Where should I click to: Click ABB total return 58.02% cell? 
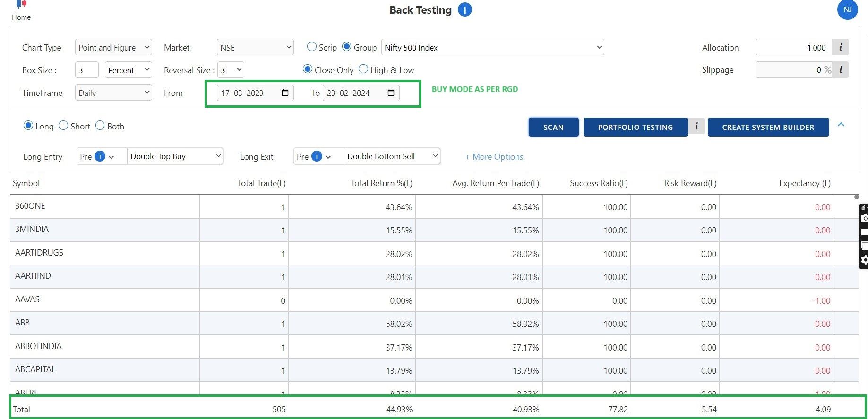point(352,324)
